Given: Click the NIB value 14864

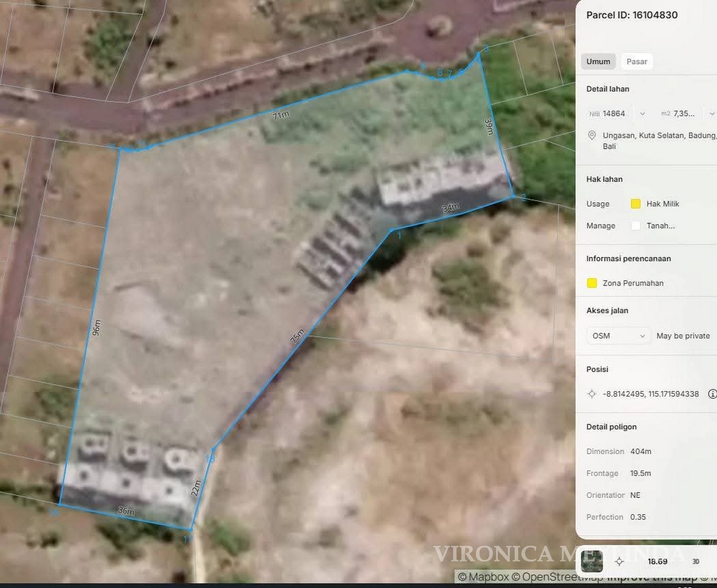Looking at the screenshot, I should tap(614, 114).
